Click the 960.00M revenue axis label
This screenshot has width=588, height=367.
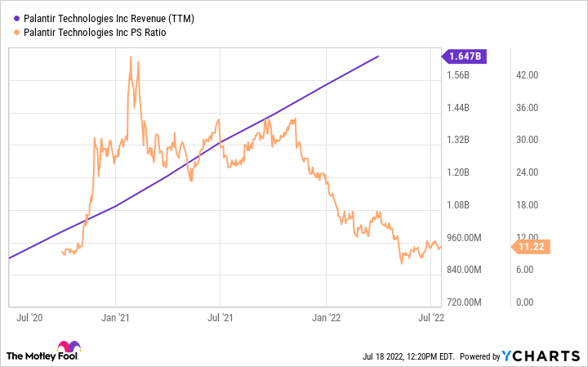pyautogui.click(x=464, y=238)
